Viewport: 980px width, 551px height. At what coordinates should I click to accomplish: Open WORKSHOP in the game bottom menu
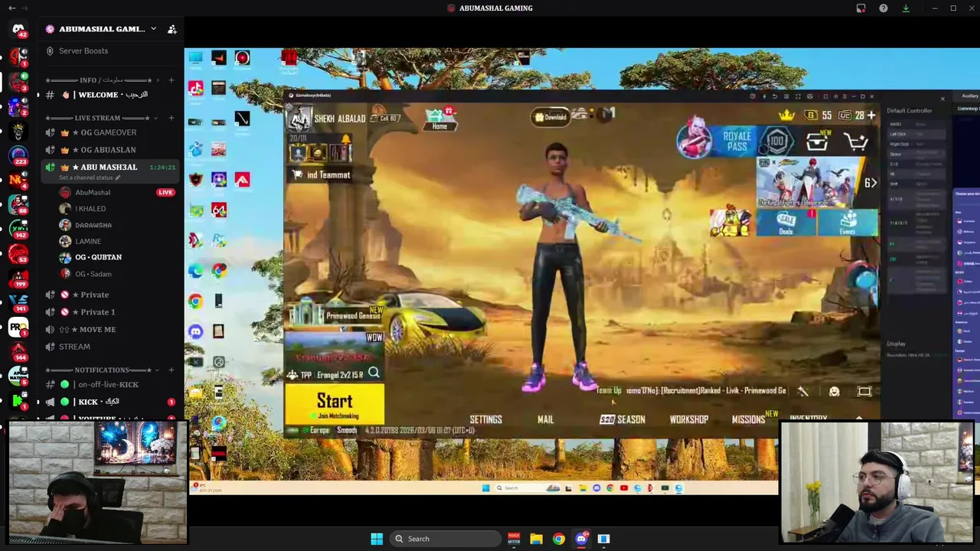pyautogui.click(x=688, y=419)
